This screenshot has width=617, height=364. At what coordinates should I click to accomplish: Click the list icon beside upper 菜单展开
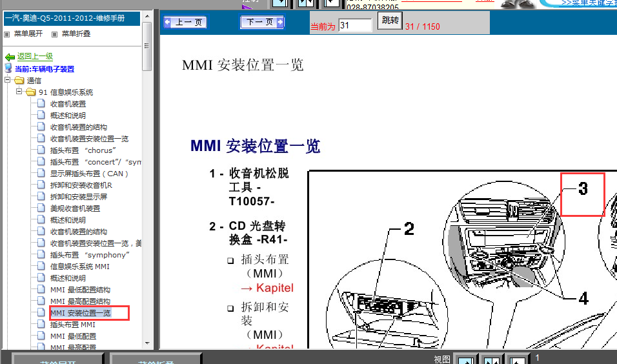tap(6, 34)
